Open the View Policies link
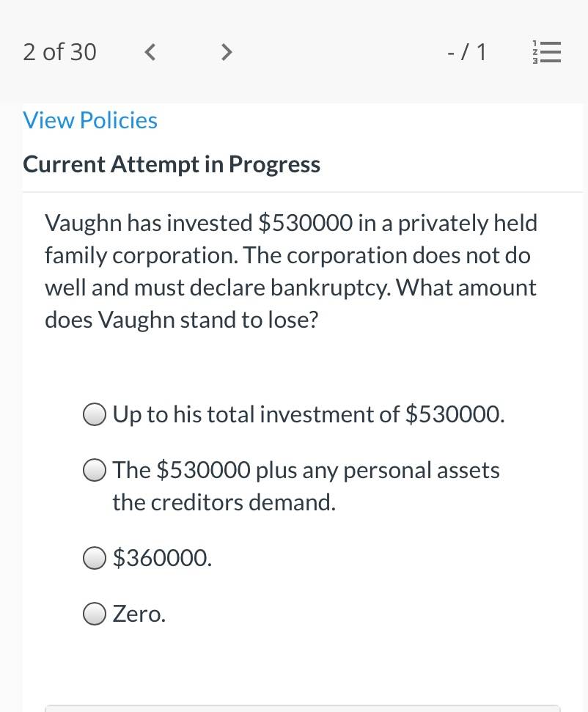This screenshot has width=588, height=712. [90, 120]
